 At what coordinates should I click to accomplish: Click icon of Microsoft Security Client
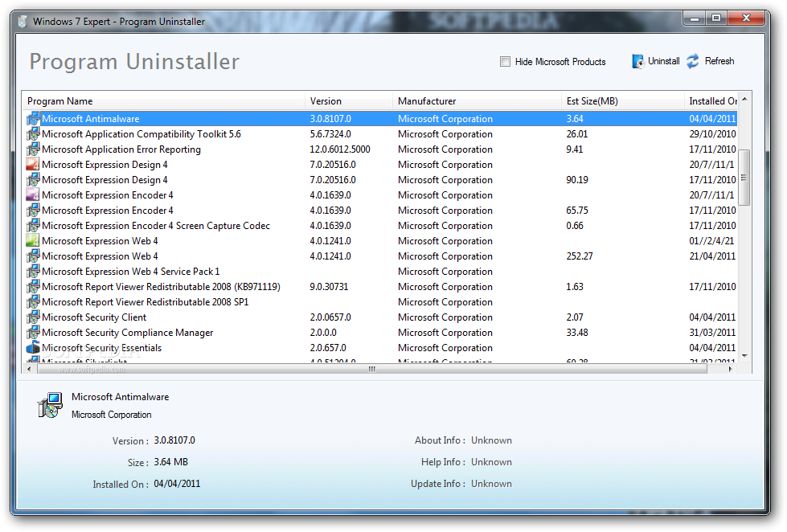33,317
